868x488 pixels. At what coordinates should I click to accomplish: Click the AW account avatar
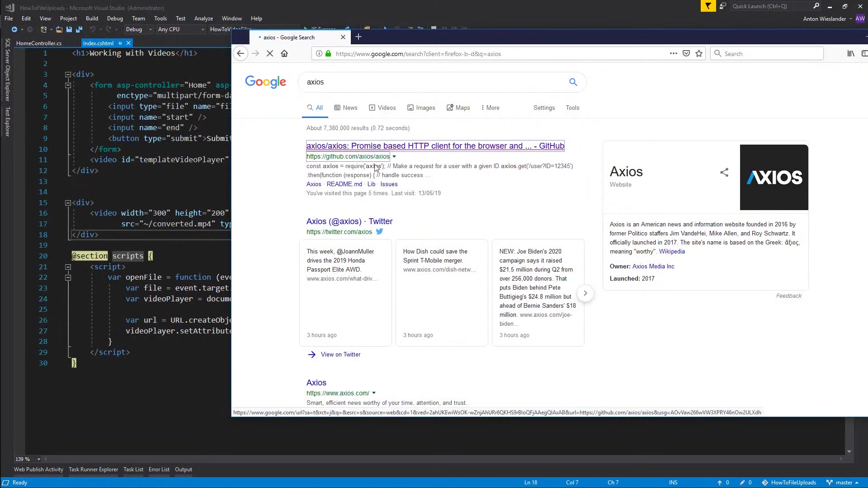click(860, 19)
